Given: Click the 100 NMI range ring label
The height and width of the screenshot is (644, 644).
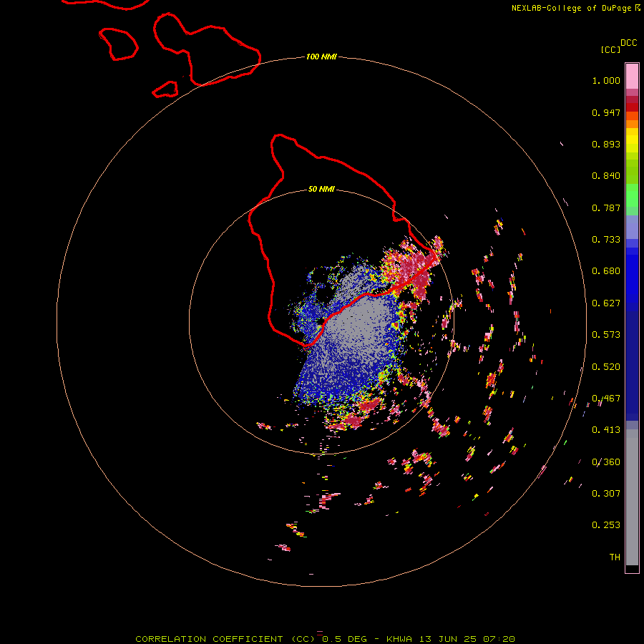Looking at the screenshot, I should click(321, 57).
